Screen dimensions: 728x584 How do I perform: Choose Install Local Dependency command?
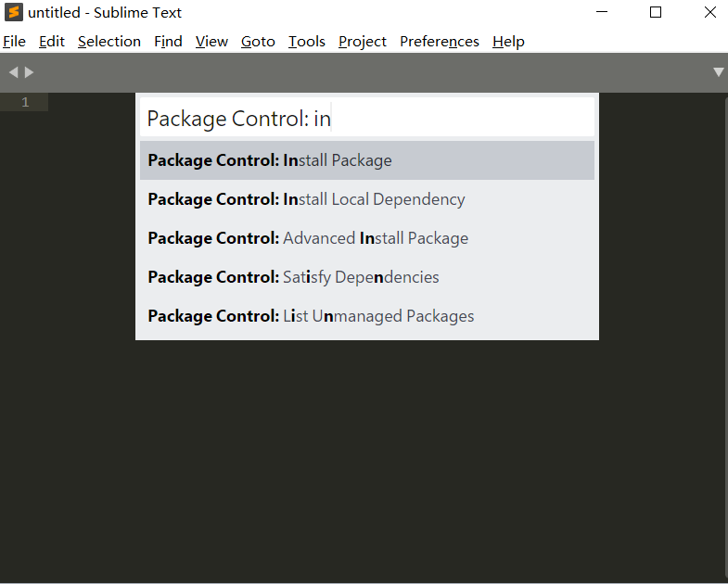tap(367, 199)
